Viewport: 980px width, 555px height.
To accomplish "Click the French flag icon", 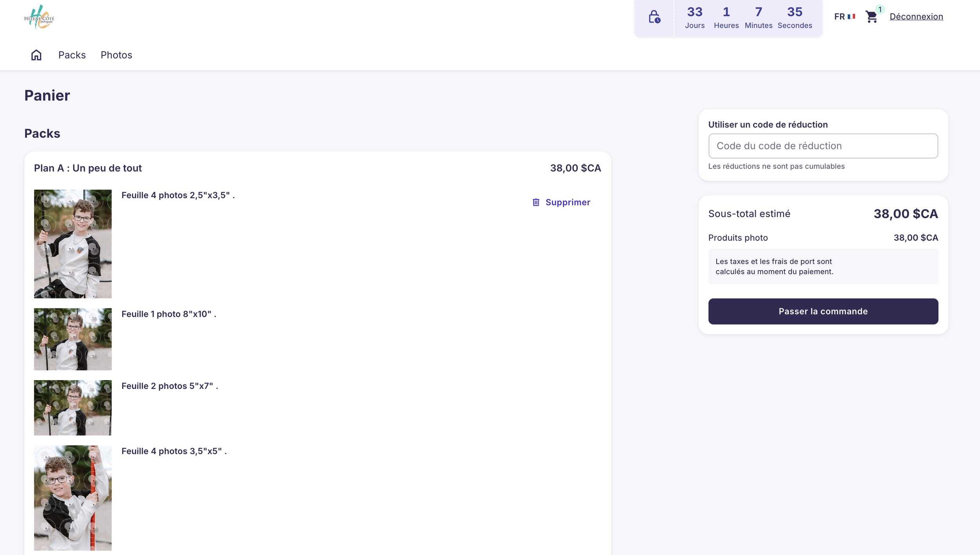I will 851,17.
